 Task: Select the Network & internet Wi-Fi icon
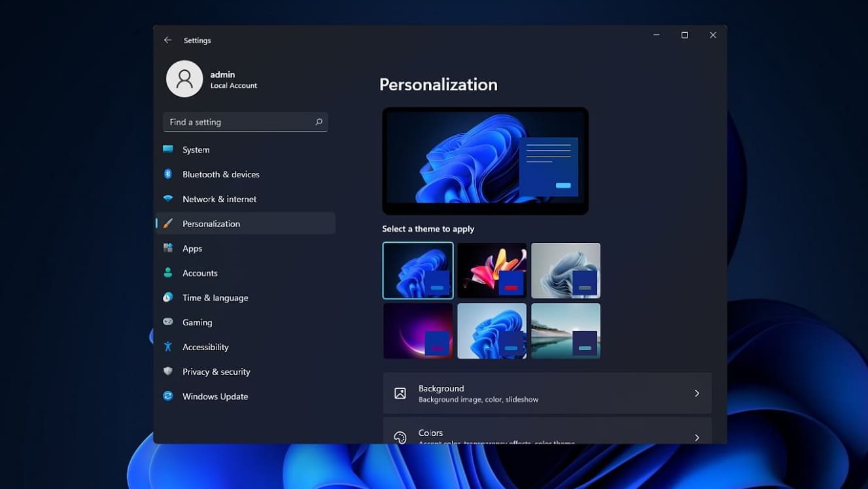point(168,199)
